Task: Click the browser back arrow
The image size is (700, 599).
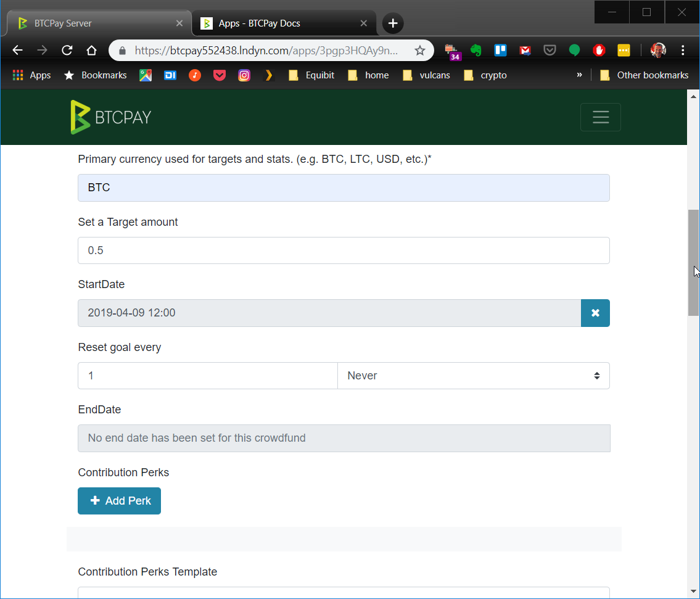Action: pos(17,50)
